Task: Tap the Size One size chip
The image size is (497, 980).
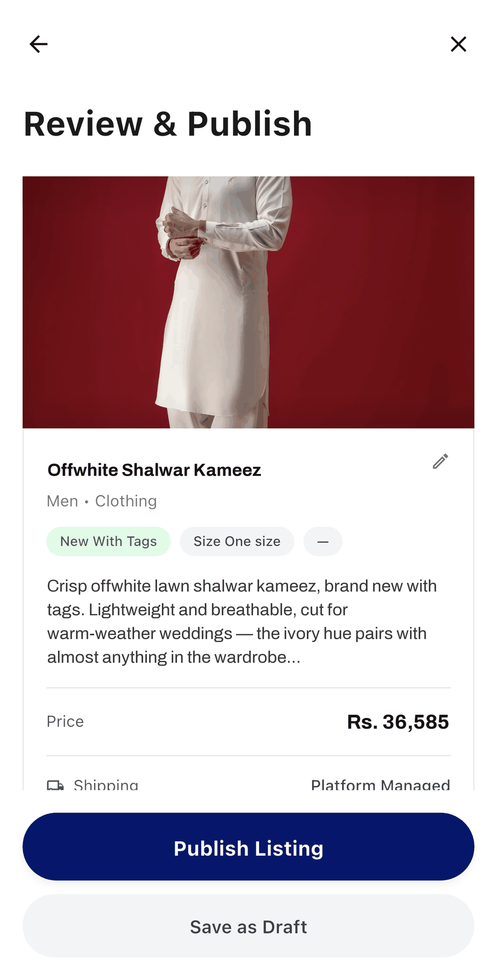Action: [x=237, y=542]
